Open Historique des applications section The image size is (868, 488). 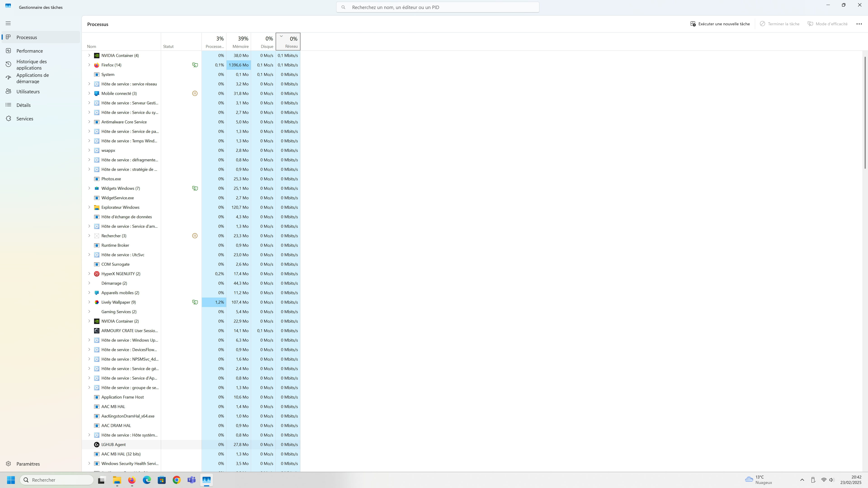pos(41,64)
